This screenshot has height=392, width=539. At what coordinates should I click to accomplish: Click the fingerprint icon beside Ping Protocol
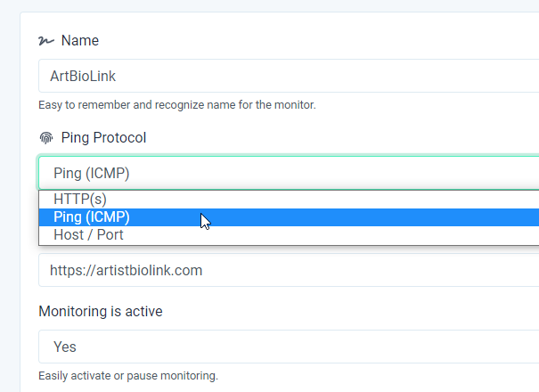coord(46,138)
